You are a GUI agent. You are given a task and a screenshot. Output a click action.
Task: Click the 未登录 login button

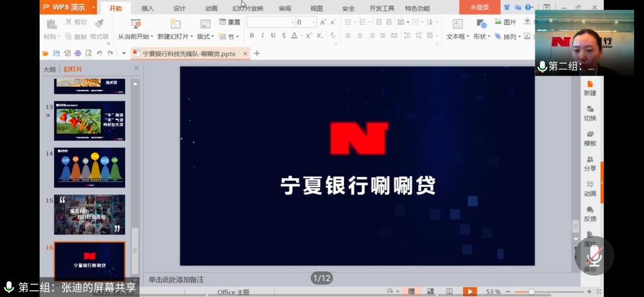pos(479,8)
